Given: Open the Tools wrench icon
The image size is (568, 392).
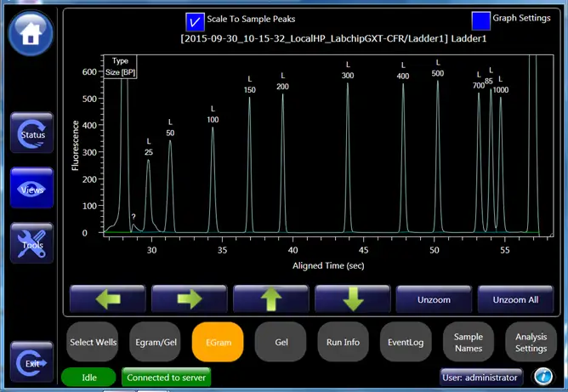Looking at the screenshot, I should point(31,243).
